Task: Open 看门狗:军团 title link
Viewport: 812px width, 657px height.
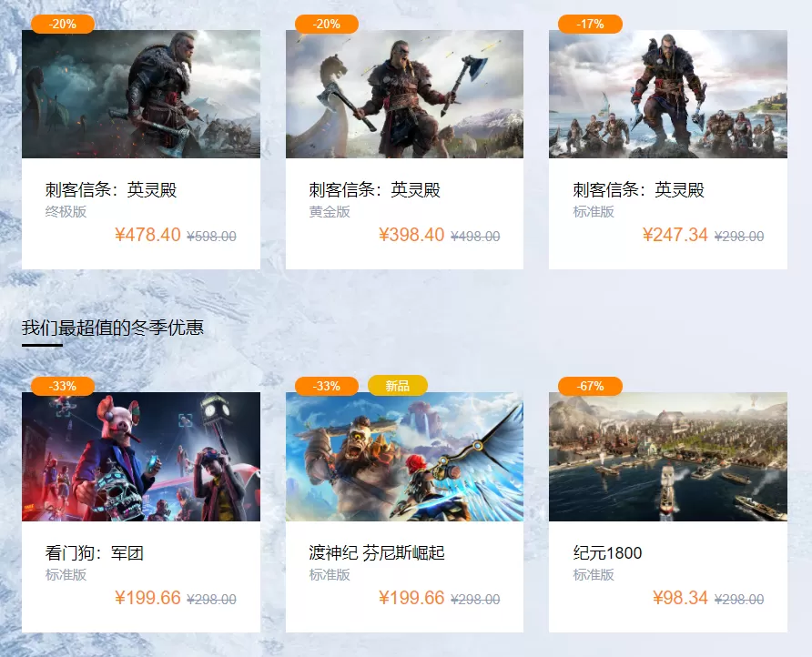Action: (x=95, y=553)
